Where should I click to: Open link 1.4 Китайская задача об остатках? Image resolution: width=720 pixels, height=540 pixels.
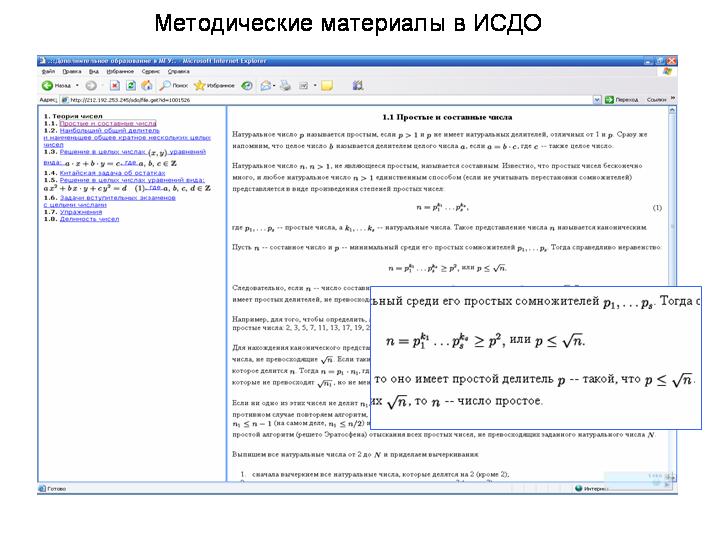tap(112, 173)
